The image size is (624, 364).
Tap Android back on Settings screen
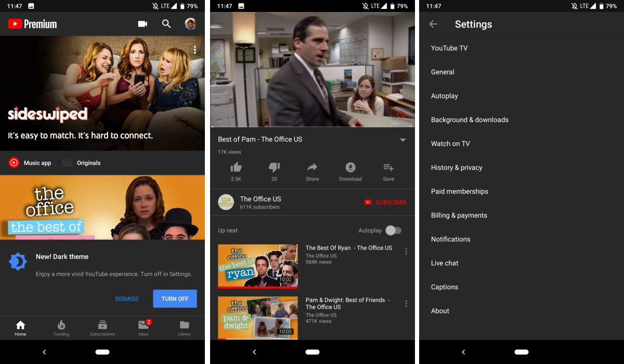[x=463, y=352]
